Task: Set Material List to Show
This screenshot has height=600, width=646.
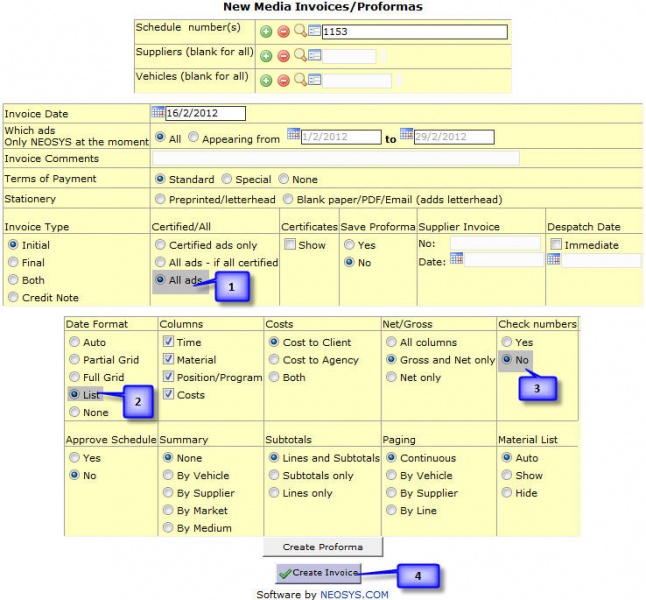Action: point(507,475)
